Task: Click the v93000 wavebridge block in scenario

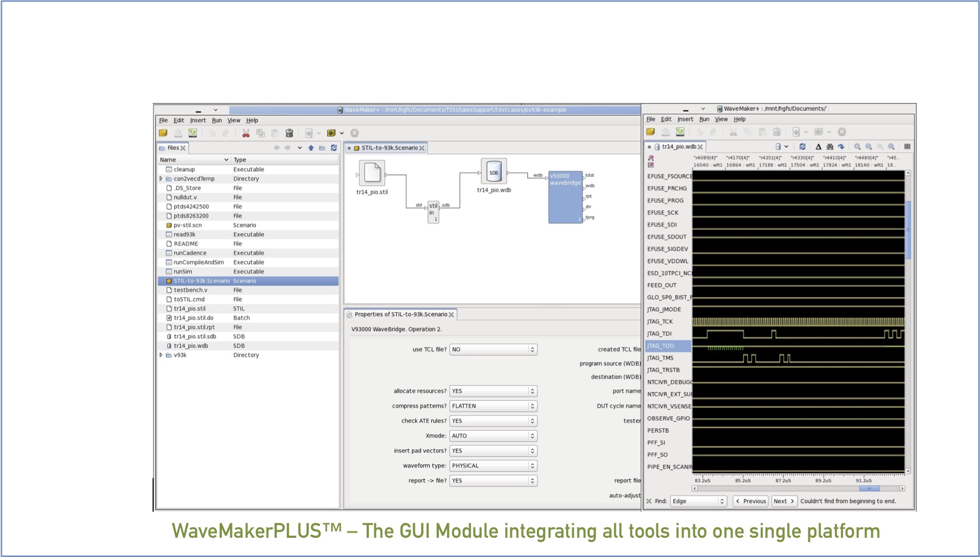Action: (x=565, y=197)
